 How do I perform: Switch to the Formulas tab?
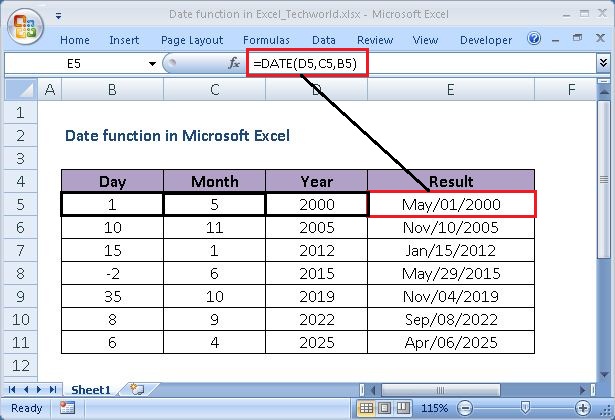coord(266,40)
